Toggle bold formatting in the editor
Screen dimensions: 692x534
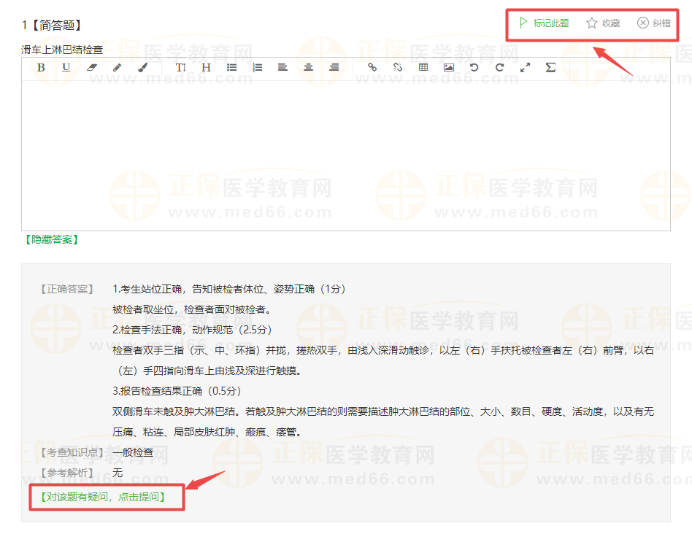pyautogui.click(x=41, y=67)
